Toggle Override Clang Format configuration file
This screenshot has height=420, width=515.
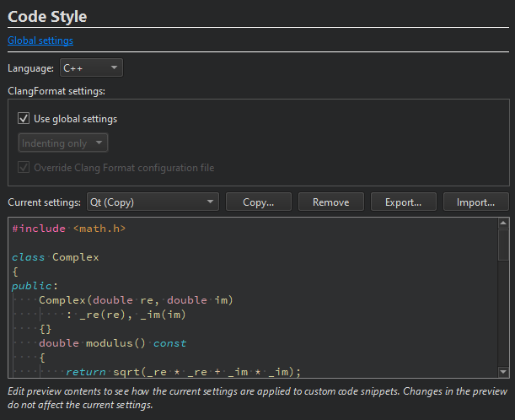coord(24,168)
